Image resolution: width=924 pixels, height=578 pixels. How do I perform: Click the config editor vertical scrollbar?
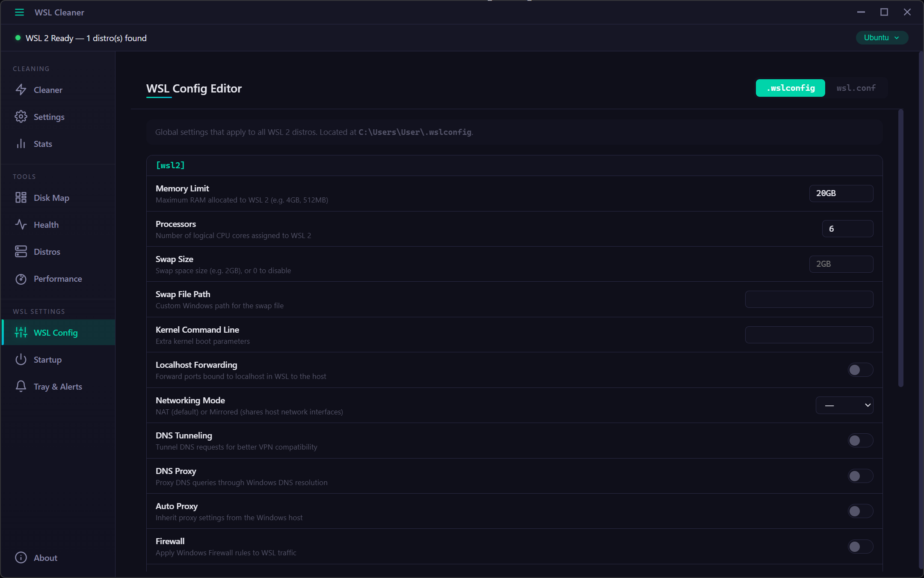[x=900, y=248]
